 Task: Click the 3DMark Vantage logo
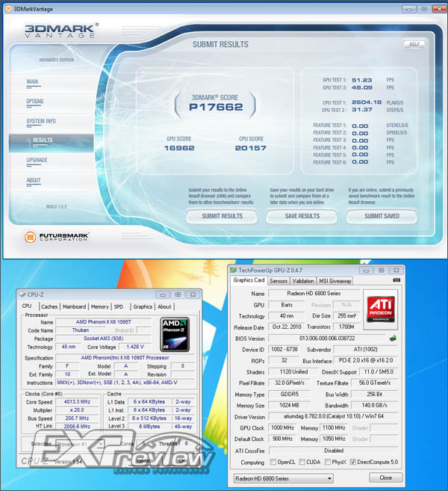tap(61, 31)
